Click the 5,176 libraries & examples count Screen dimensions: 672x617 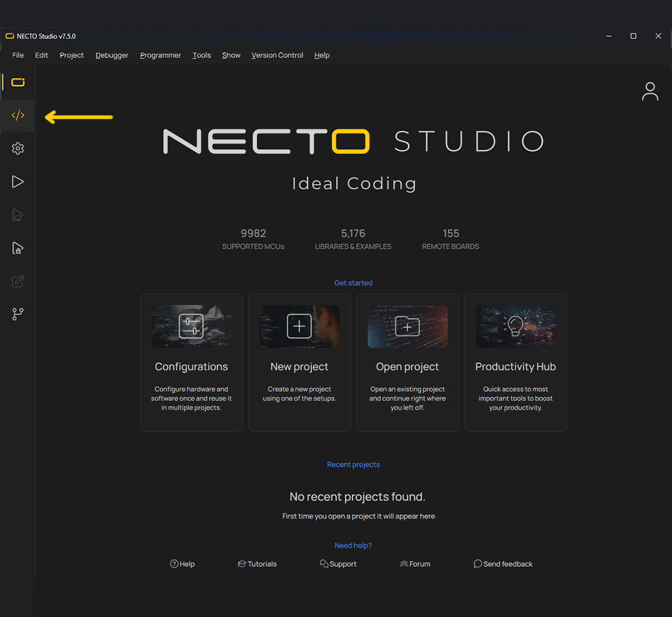(x=353, y=233)
